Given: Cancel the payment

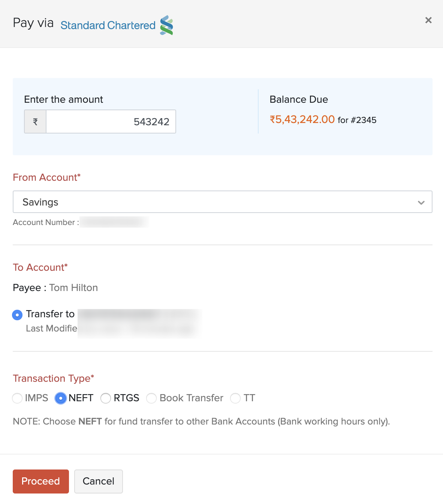Looking at the screenshot, I should click(x=98, y=481).
